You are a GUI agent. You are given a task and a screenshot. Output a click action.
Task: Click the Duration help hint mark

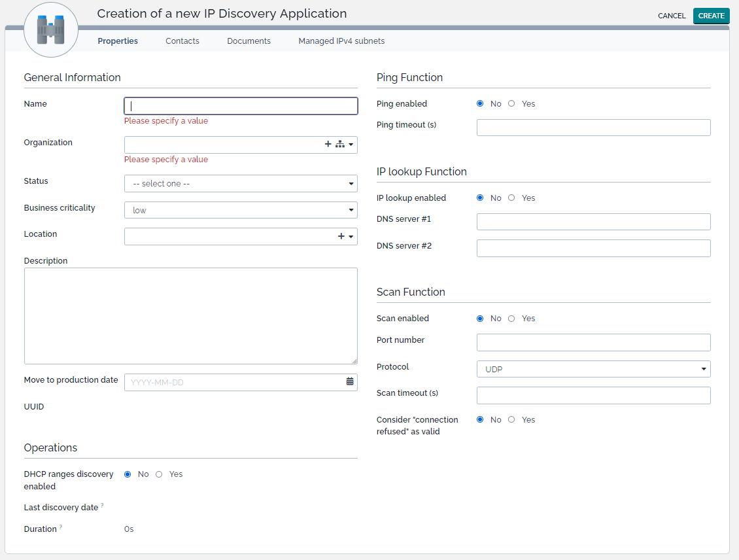61,527
